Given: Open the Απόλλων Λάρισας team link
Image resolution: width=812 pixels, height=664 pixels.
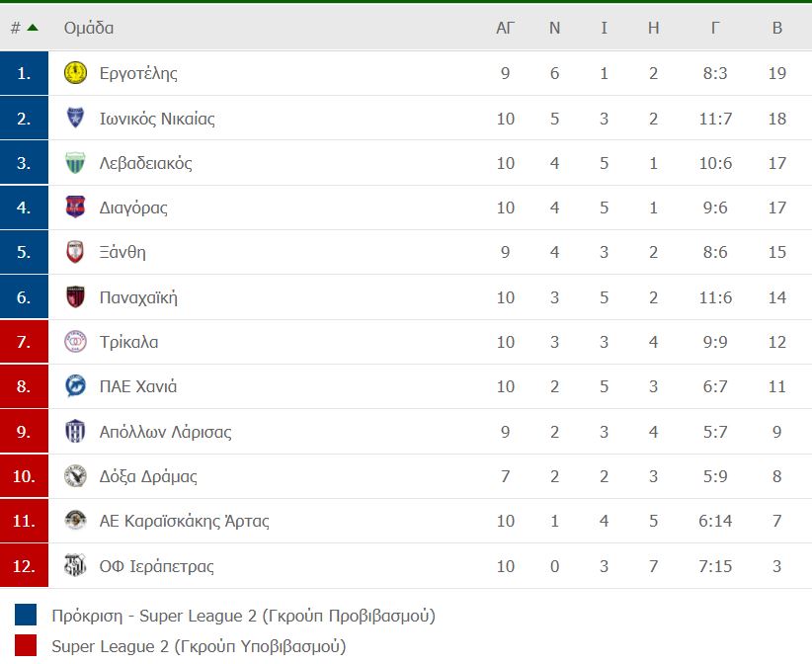Looking at the screenshot, I should click(166, 432).
